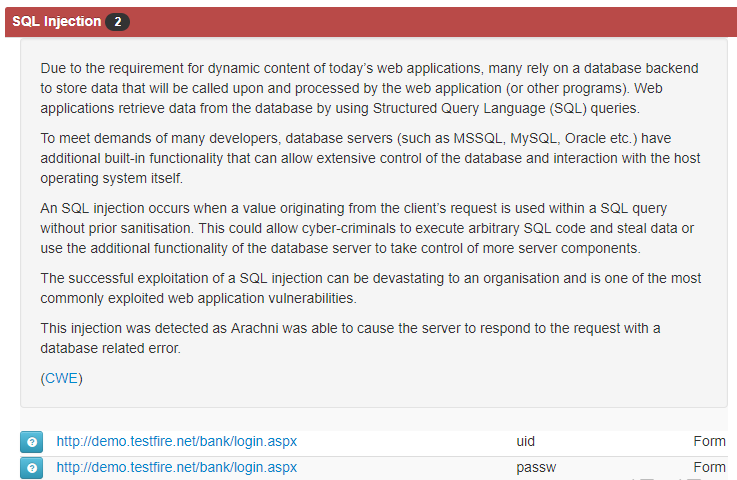Screen dimensions: 737x480
Task: Open login.aspx link for the passw input
Action: (x=177, y=467)
